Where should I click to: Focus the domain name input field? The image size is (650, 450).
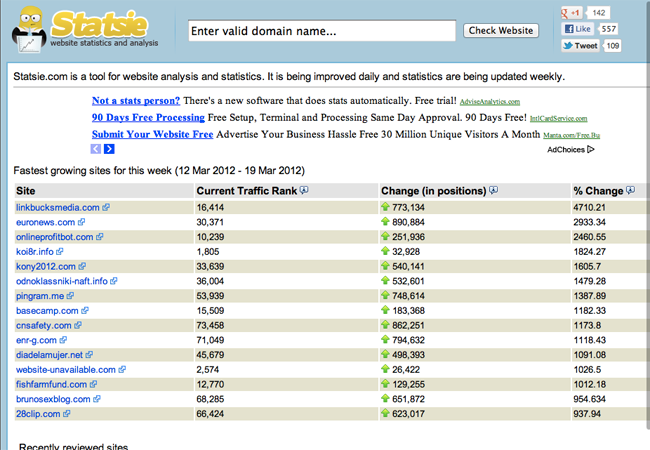pyautogui.click(x=321, y=31)
